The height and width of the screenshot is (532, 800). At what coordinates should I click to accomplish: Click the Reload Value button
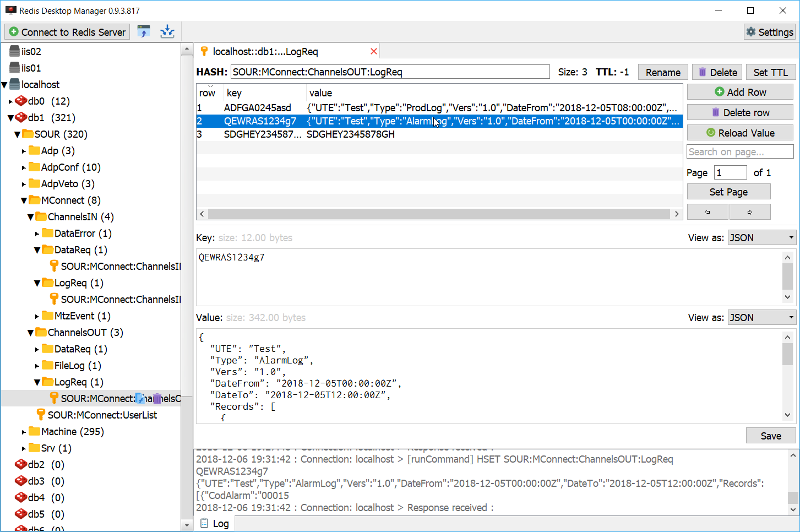click(740, 133)
